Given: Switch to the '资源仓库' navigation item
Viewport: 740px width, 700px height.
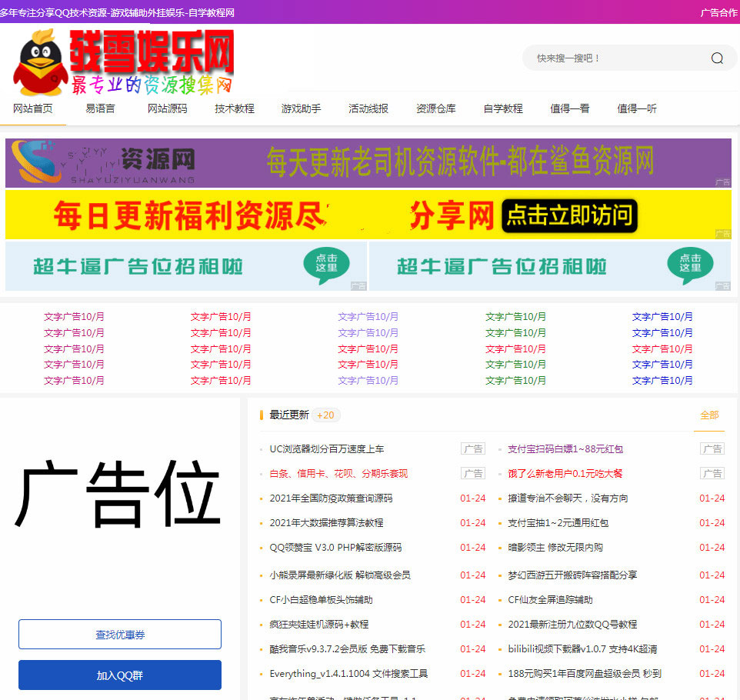Looking at the screenshot, I should coord(435,109).
